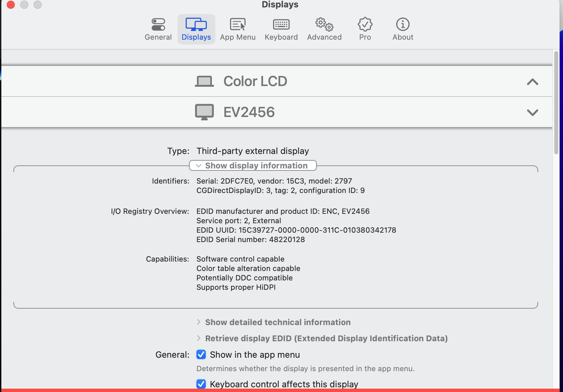Expand the EV2456 display section
563x392 pixels.
[532, 112]
